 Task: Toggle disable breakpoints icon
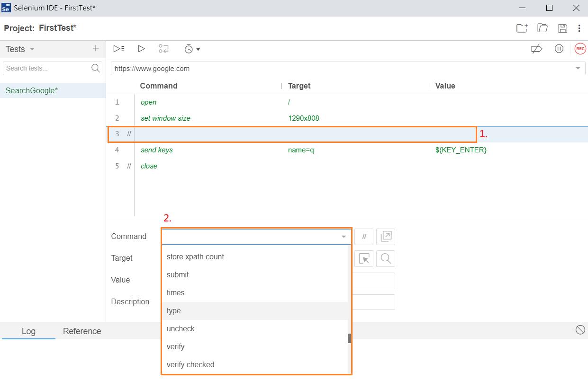[537, 49]
